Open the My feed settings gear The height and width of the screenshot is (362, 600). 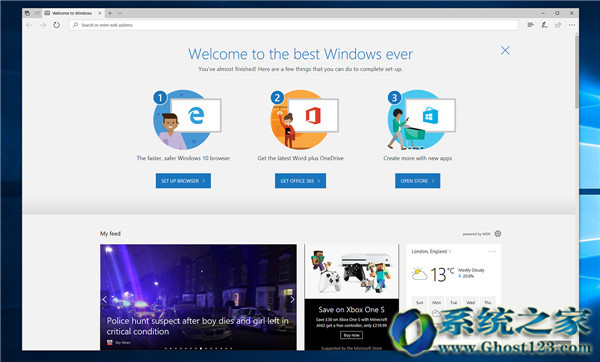click(x=497, y=233)
